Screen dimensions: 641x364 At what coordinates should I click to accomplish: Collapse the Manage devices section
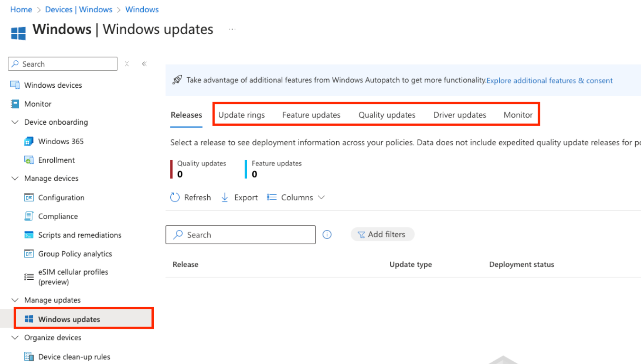[x=15, y=179]
